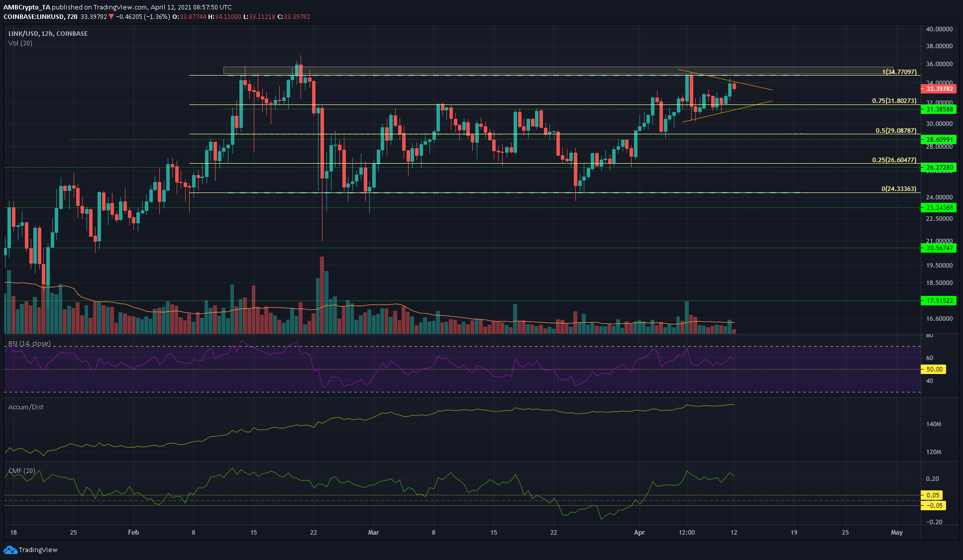Click the COINBASE:LINKUSD symbol in header
Image resolution: width=963 pixels, height=560 pixels.
[x=34, y=16]
